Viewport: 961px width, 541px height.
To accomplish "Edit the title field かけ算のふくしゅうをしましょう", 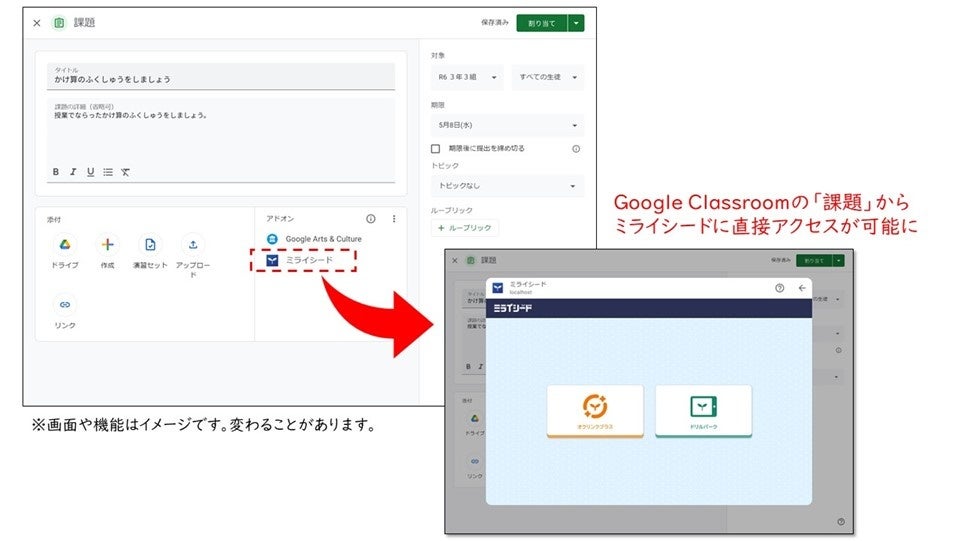I will [221, 76].
